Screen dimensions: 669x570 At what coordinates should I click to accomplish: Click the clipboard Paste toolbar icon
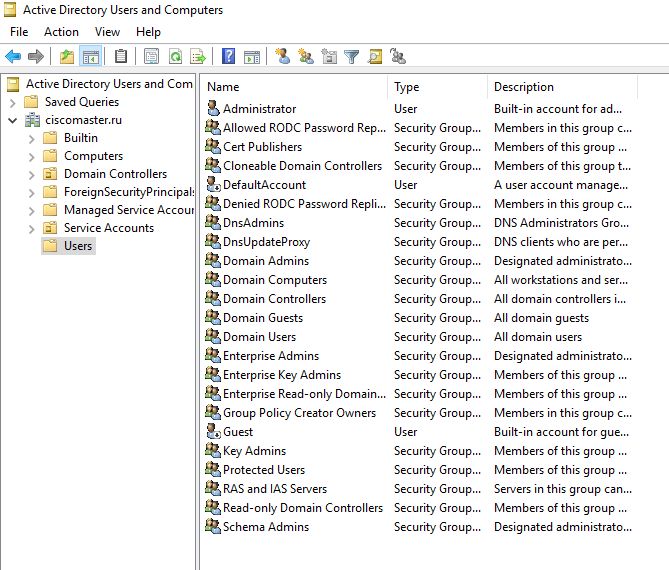coord(121,56)
